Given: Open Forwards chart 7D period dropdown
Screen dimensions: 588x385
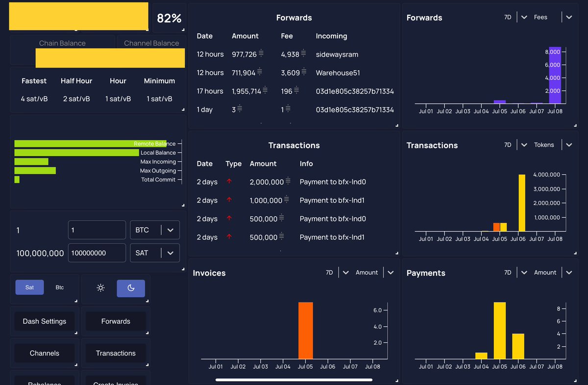Looking at the screenshot, I should tap(515, 17).
